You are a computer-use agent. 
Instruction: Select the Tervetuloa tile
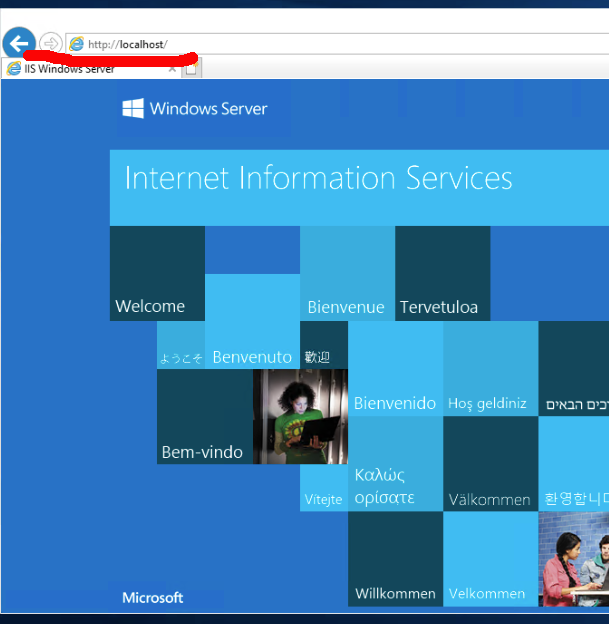coord(442,273)
